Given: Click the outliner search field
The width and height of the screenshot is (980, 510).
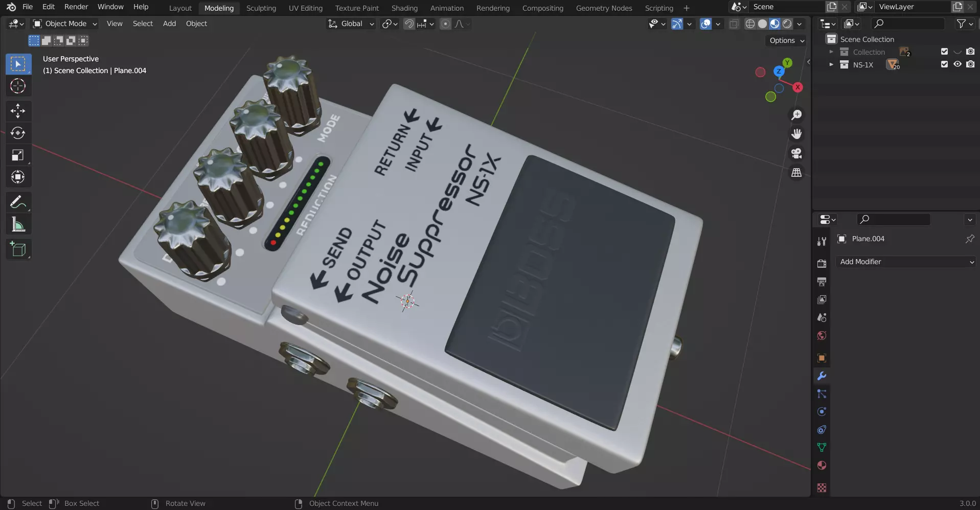Looking at the screenshot, I should point(908,24).
